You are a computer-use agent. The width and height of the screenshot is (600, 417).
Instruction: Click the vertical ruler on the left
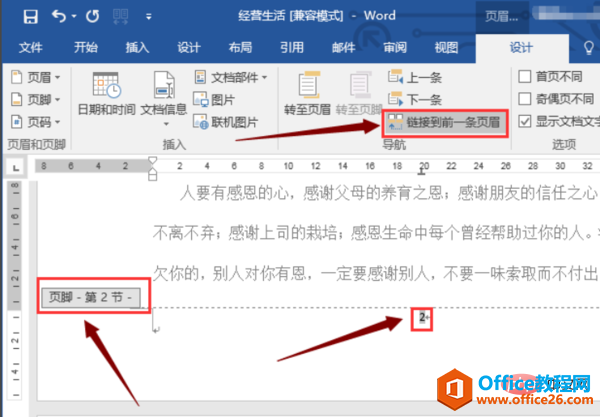pyautogui.click(x=15, y=291)
